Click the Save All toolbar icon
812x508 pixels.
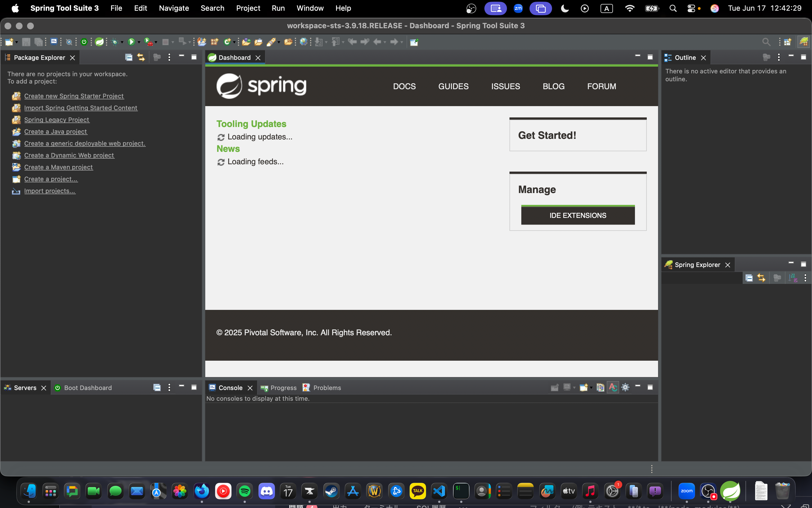(x=39, y=42)
